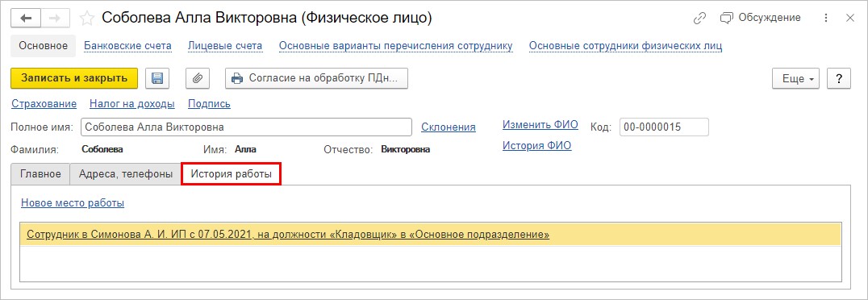Print Согласие на обработку ПДн form

[x=317, y=78]
